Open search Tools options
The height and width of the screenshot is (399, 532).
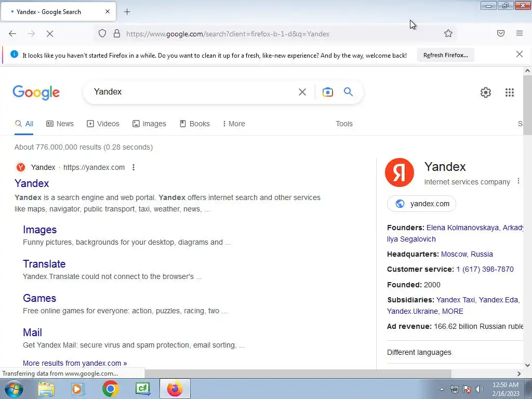(344, 124)
